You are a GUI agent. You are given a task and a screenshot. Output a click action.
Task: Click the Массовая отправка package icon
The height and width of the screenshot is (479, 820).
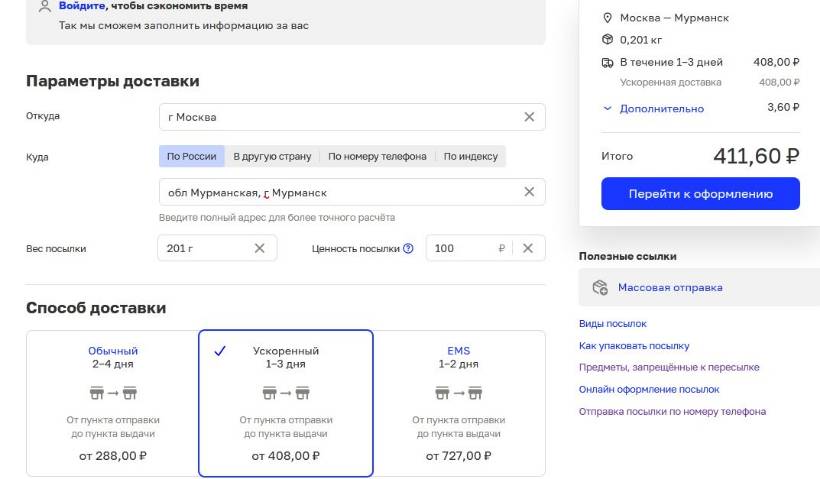600,287
